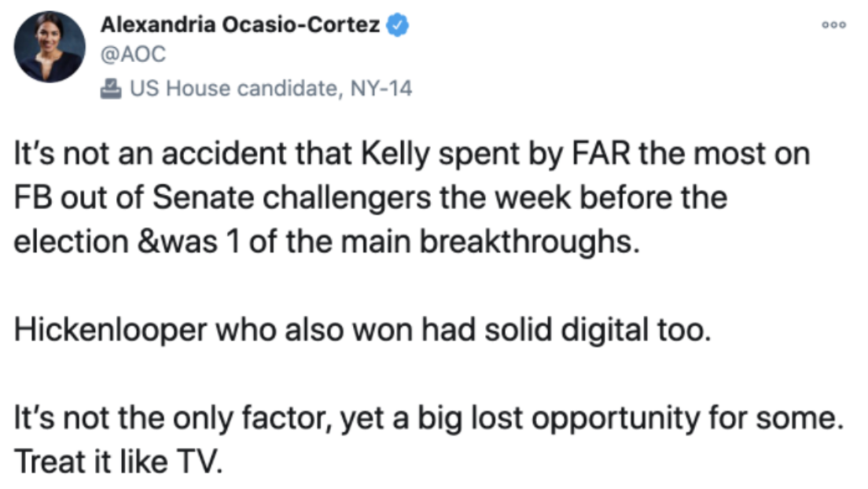Viewport: 868px width, 489px height.
Task: Click the blue verified checkmark badge
Action: (397, 25)
